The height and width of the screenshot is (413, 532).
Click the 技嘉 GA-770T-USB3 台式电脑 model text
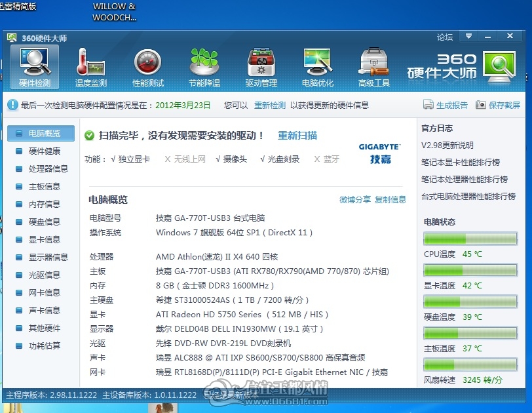(x=210, y=218)
